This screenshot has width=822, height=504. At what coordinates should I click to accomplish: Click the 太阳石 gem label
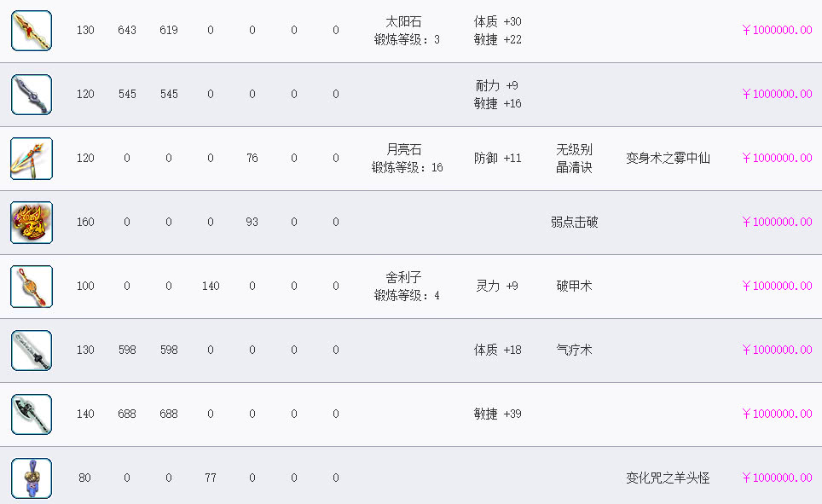coord(403,22)
